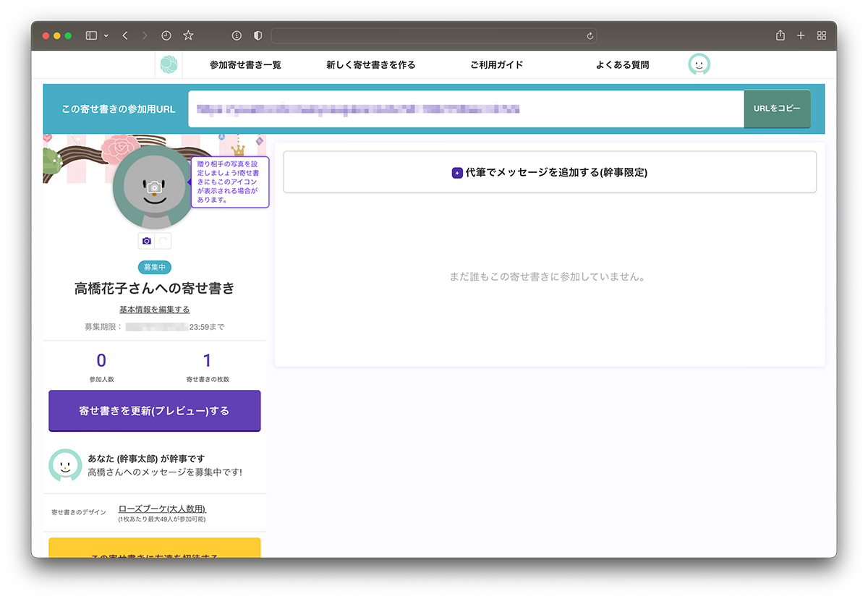
Task: Click the privacy shield icon in Safari
Action: pos(258,35)
